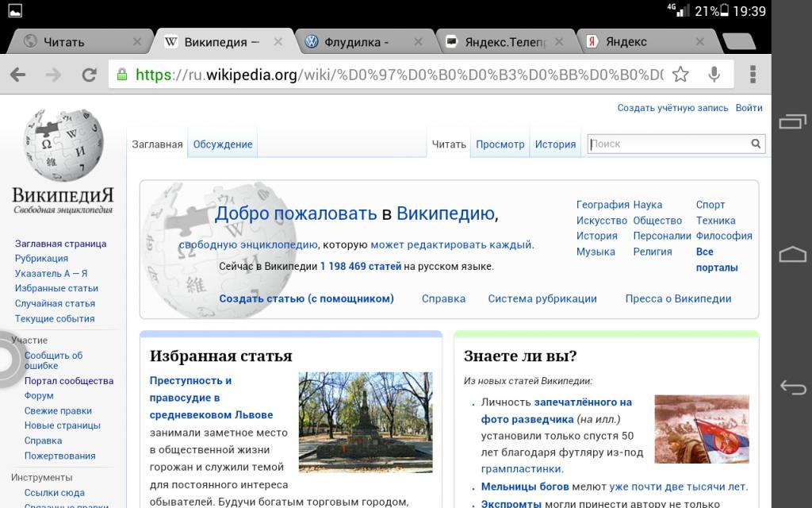This screenshot has height=508, width=812.
Task: Open Chrome three-dot overflow menu
Action: click(753, 75)
